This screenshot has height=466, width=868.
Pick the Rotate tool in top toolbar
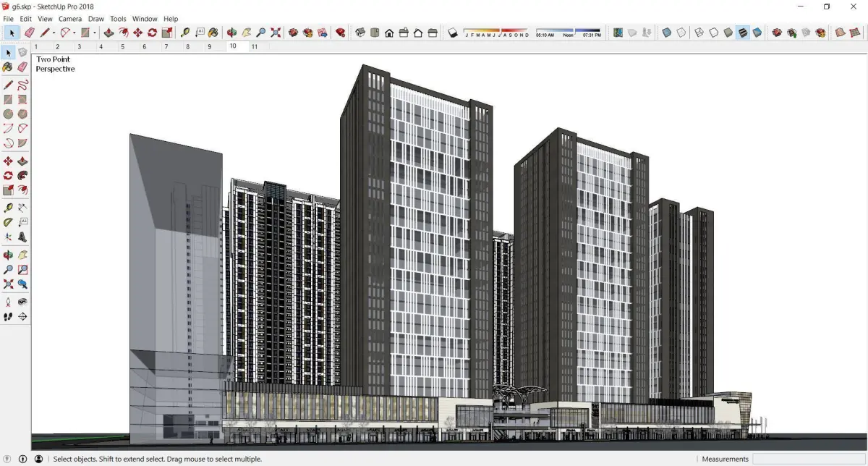pyautogui.click(x=152, y=33)
